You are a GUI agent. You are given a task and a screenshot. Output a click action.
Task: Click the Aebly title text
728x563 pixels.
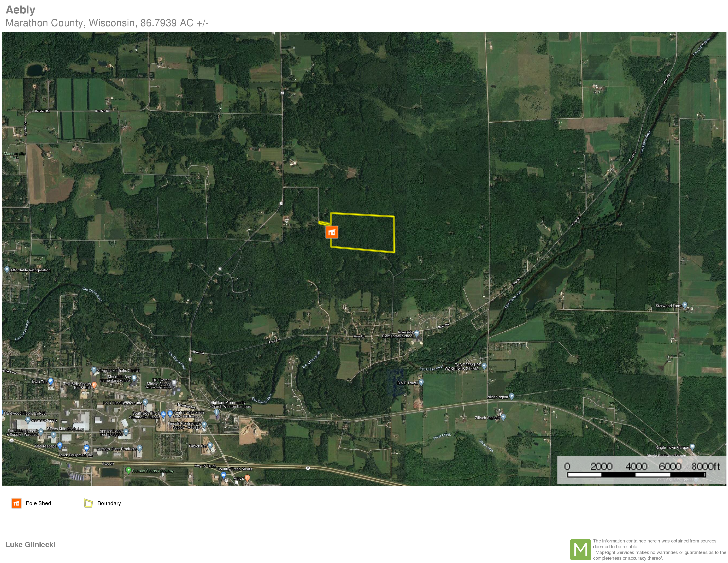[x=21, y=10]
